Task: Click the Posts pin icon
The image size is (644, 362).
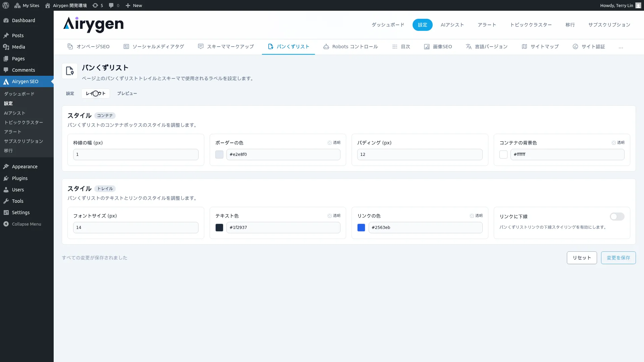Action: [6, 36]
